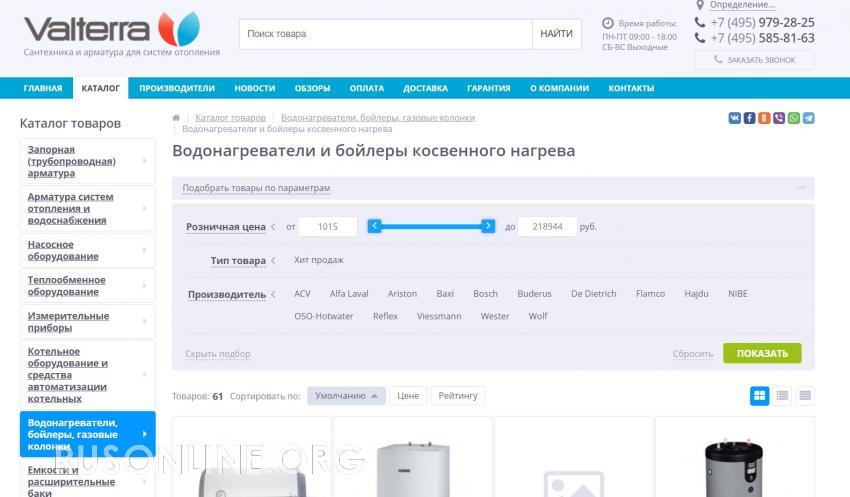The image size is (850, 497).
Task: Share page via WhatsApp icon
Action: click(794, 118)
